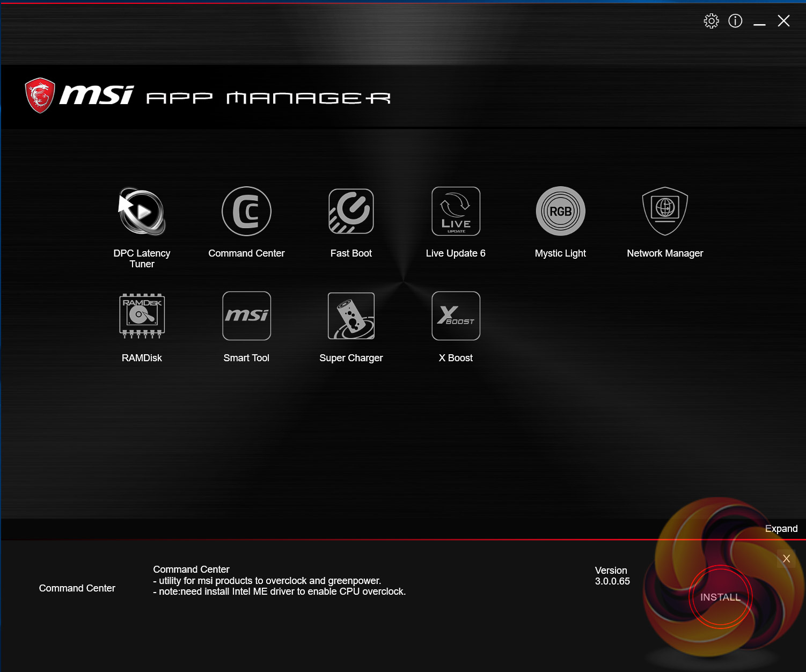Select the DPC Latency Tuner icon
The image size is (806, 672).
pos(142,211)
